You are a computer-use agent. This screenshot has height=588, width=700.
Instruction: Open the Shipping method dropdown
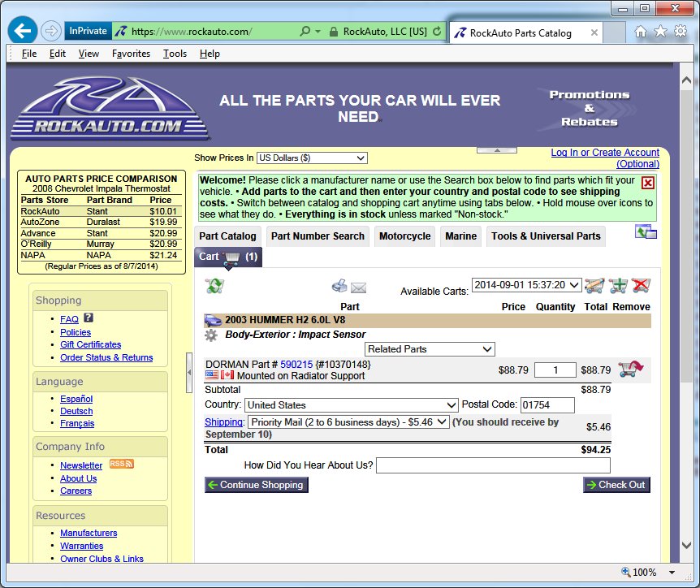pos(348,422)
